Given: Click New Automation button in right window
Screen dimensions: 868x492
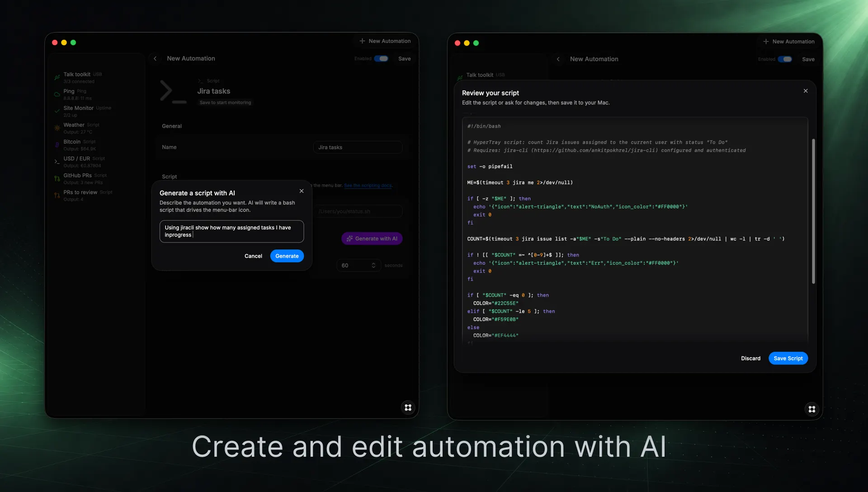Looking at the screenshot, I should [x=789, y=42].
